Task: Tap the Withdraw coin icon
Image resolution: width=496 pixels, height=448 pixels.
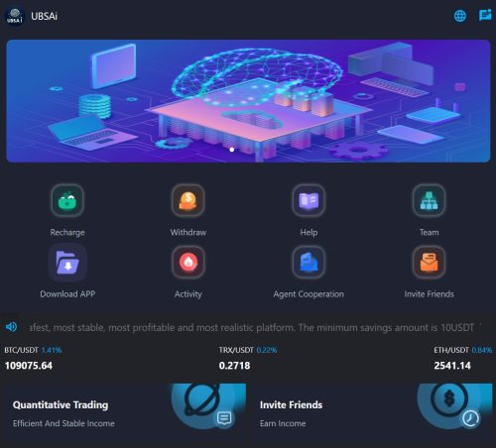Action: click(187, 200)
